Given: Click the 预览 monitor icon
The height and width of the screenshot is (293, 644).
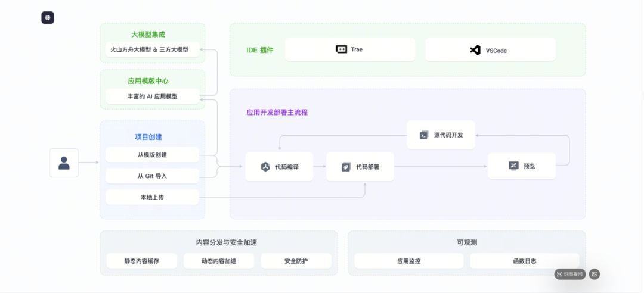Looking at the screenshot, I should [x=513, y=166].
